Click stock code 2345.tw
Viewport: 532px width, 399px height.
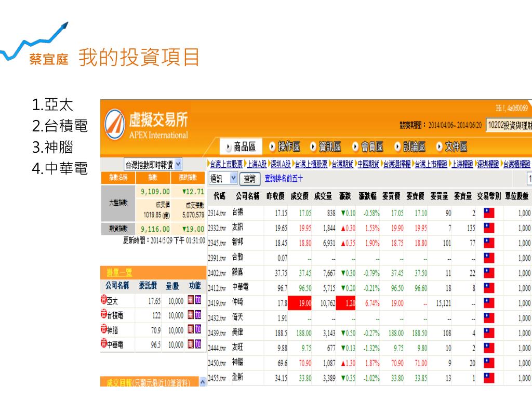point(217,243)
